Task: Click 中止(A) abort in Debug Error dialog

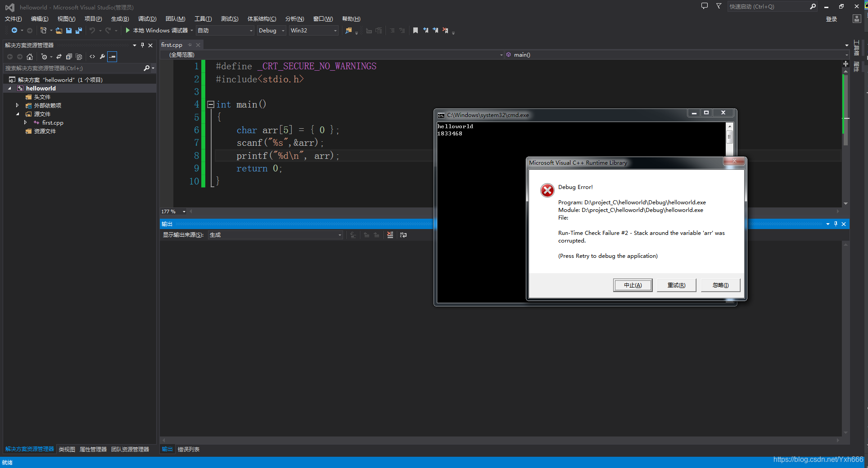Action: [x=633, y=285]
